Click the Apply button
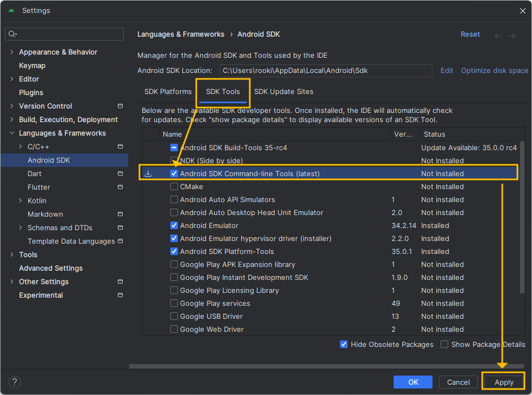The height and width of the screenshot is (395, 532). (503, 382)
